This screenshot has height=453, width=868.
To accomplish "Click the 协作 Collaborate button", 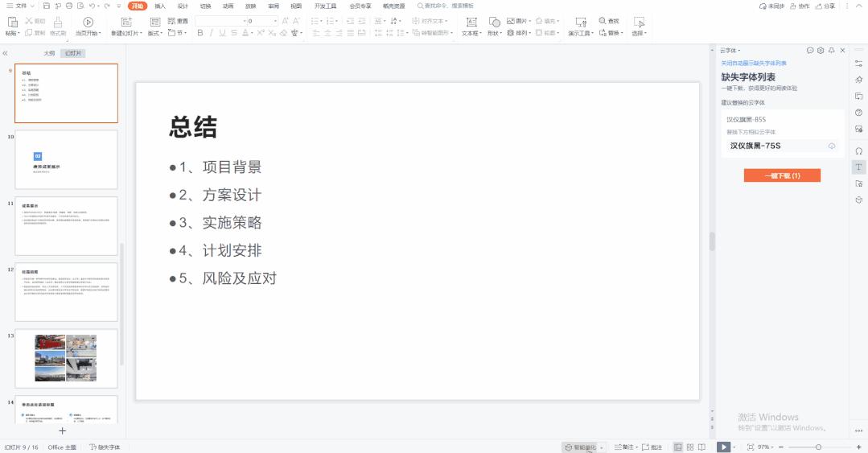I will click(x=800, y=6).
